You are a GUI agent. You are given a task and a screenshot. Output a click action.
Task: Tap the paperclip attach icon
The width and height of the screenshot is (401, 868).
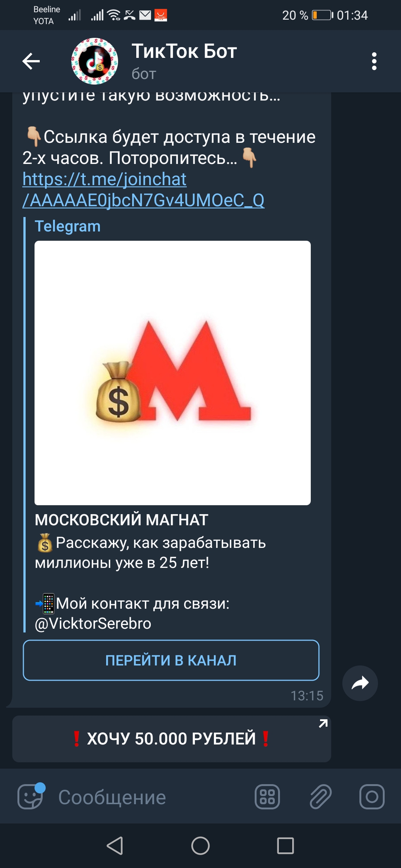[x=321, y=797]
